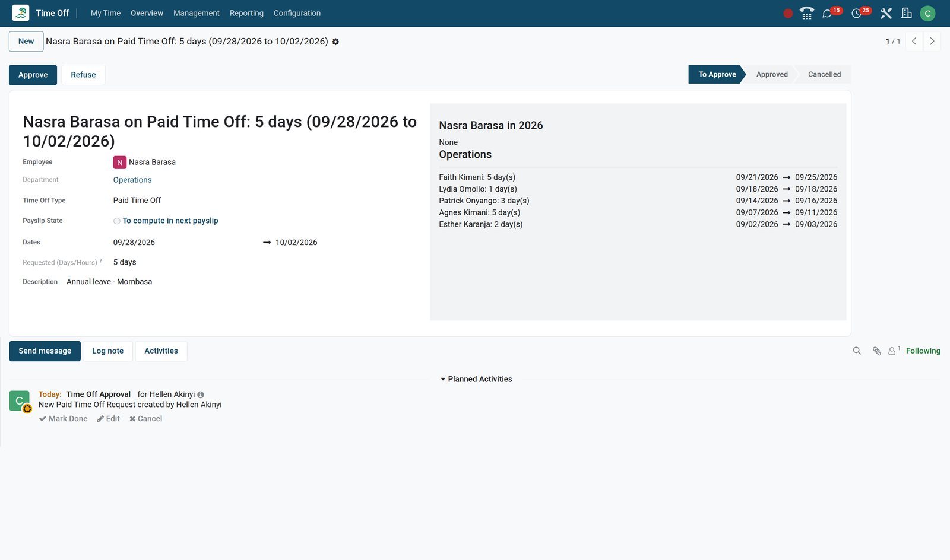
Task: Click Requested 5 days value
Action: tap(125, 262)
